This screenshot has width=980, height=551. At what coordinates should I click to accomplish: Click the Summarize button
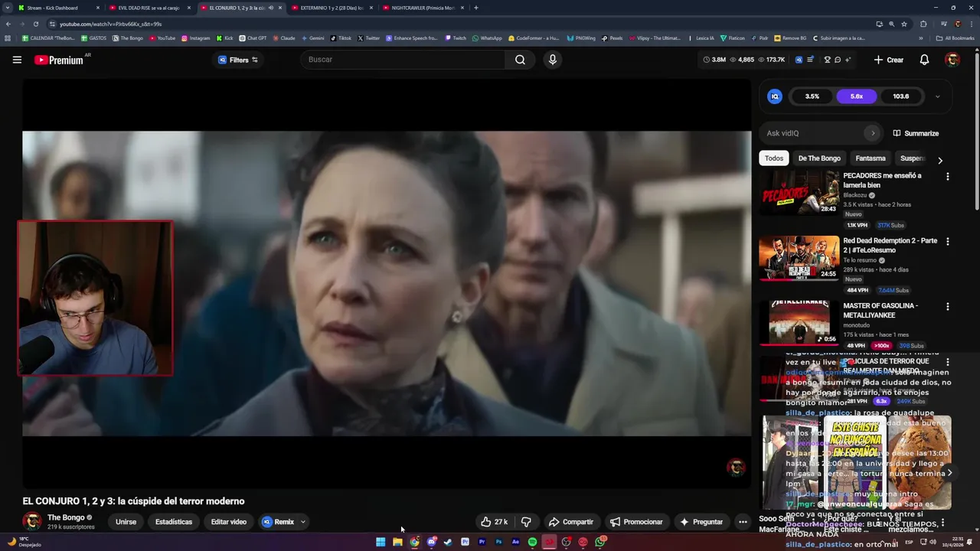tap(916, 133)
